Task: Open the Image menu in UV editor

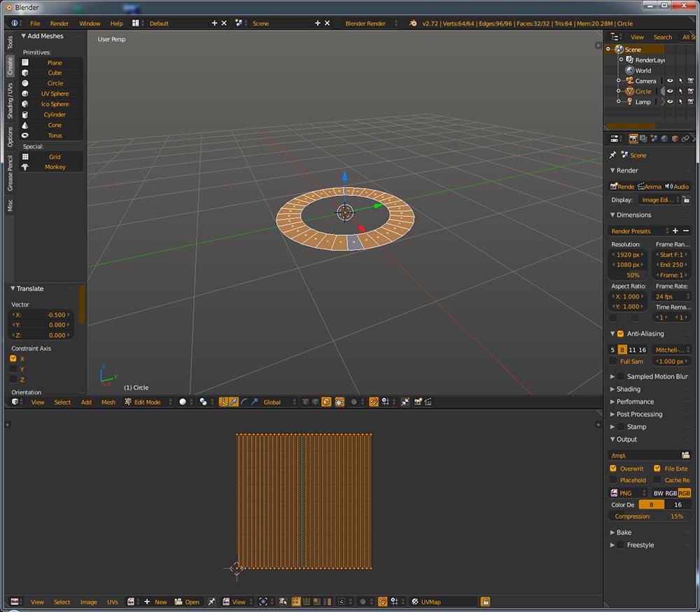Action: [88, 602]
